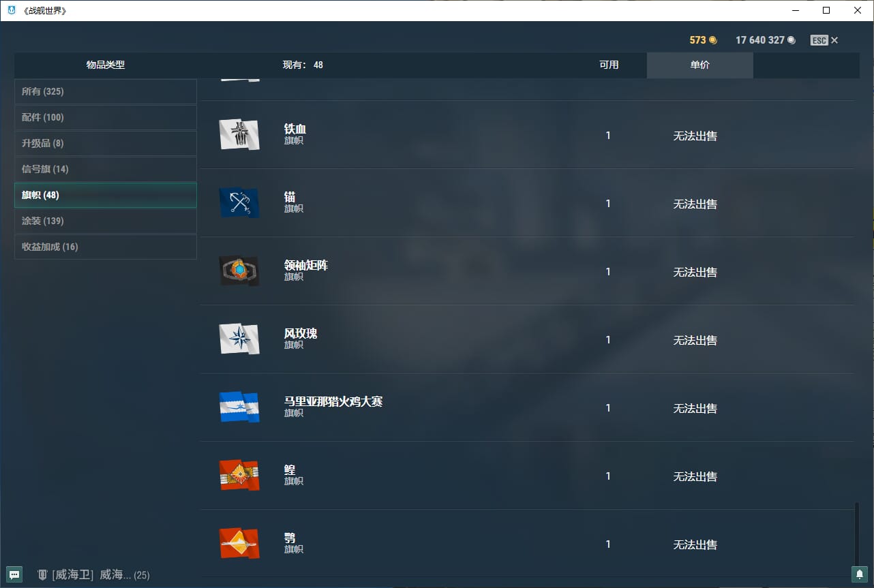Click the 领袖矩阵 flag icon
The width and height of the screenshot is (874, 588).
239,271
